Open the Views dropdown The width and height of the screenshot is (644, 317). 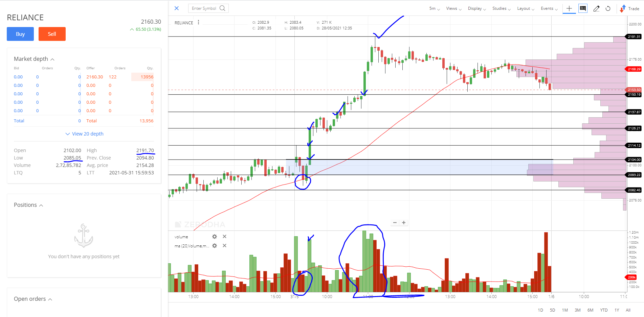(454, 8)
